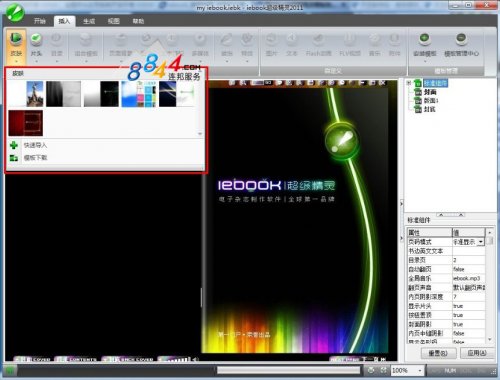Choose the statue photo skin thumbnail
Screen dimensions: 500x380
[35, 94]
